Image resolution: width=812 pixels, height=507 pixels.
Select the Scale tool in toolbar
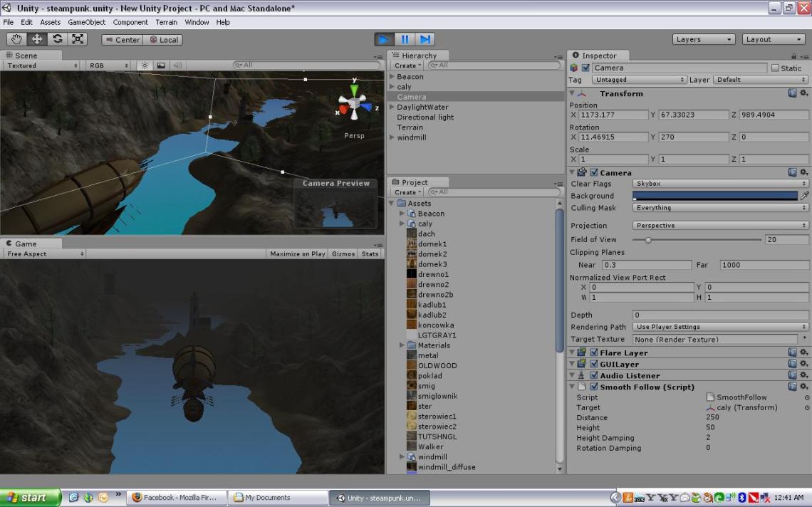click(78, 40)
